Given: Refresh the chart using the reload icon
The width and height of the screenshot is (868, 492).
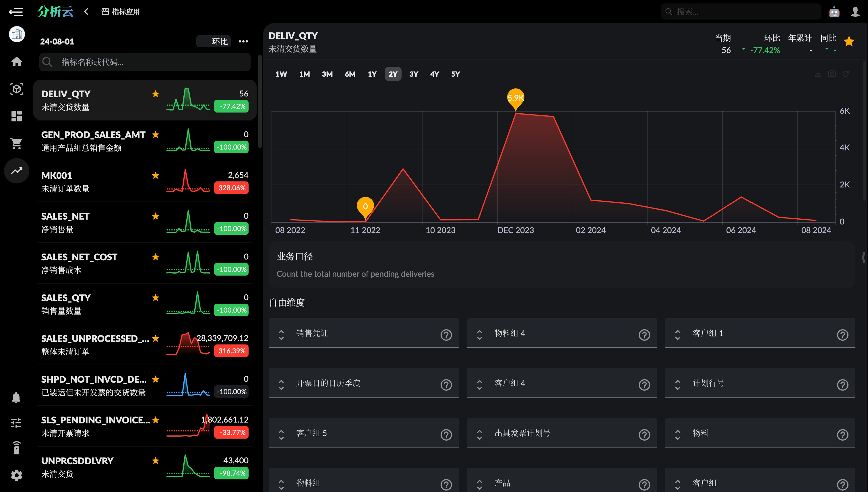Looking at the screenshot, I should [x=845, y=74].
